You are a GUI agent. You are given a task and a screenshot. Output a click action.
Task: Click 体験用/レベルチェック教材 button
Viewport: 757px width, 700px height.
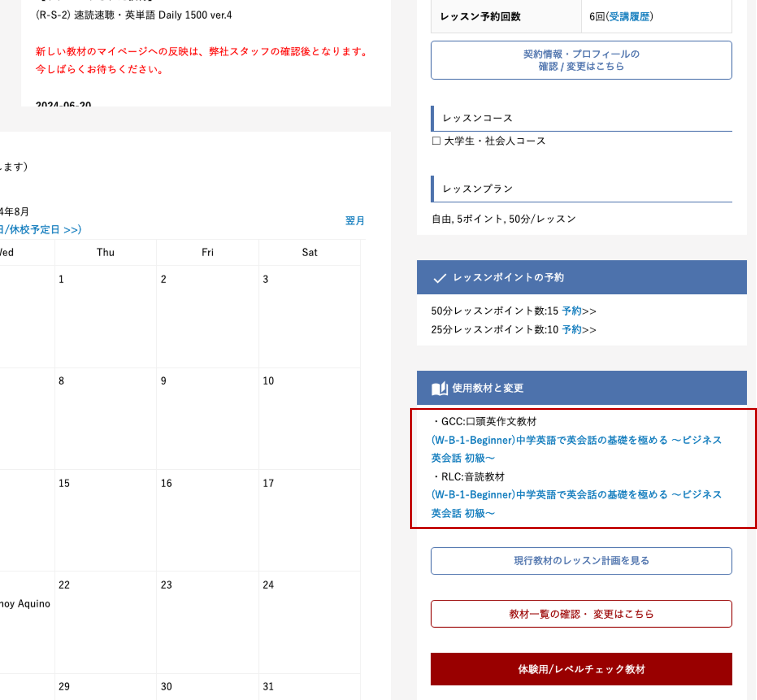click(581, 669)
